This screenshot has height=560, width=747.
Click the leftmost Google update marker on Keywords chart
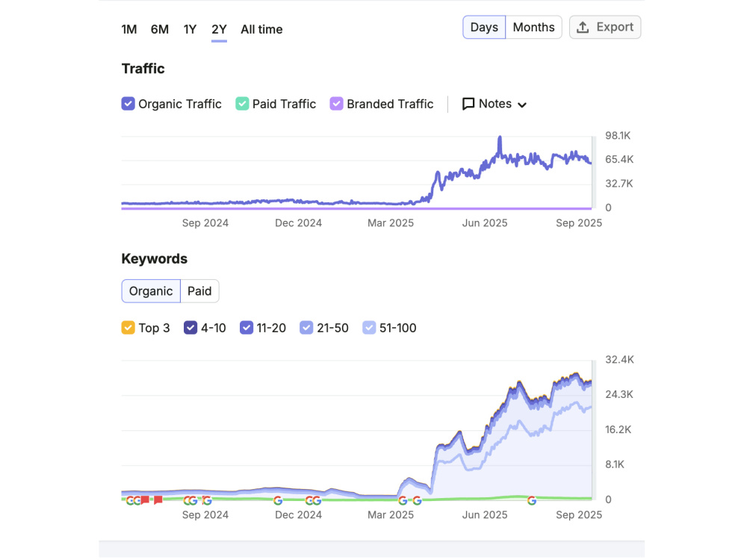coord(129,500)
